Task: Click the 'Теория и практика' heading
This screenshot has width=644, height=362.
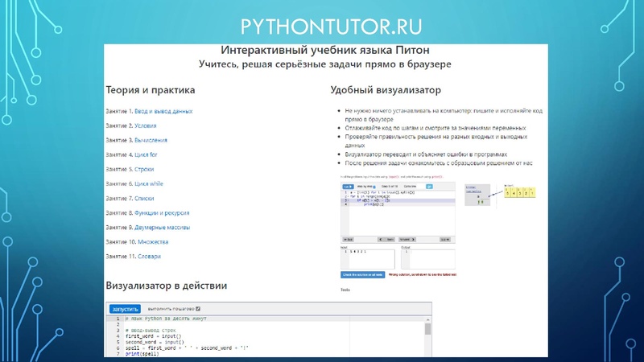Action: [151, 90]
